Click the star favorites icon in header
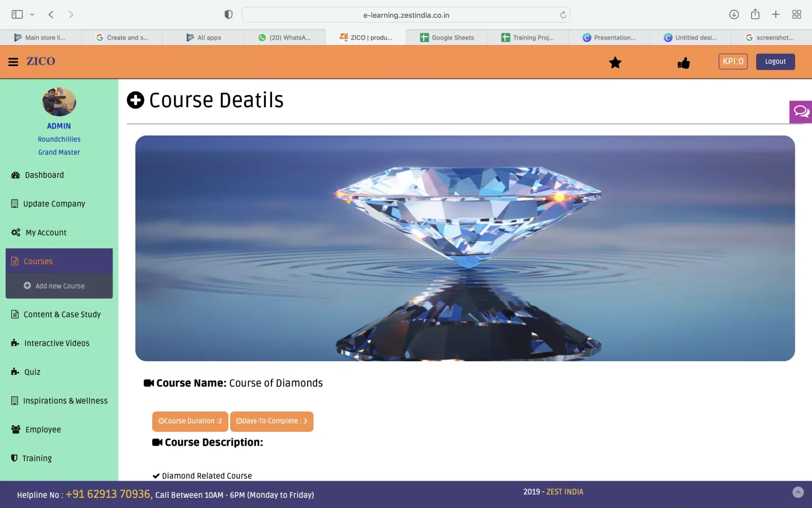The width and height of the screenshot is (812, 508). pyautogui.click(x=615, y=62)
